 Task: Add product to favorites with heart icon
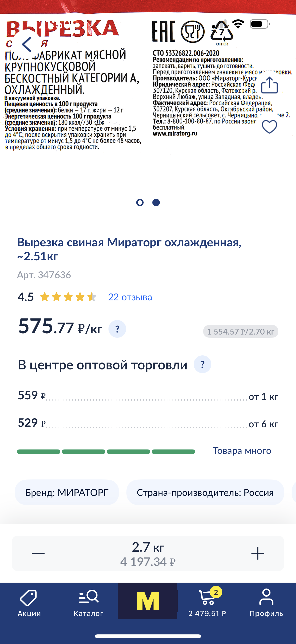(x=269, y=126)
